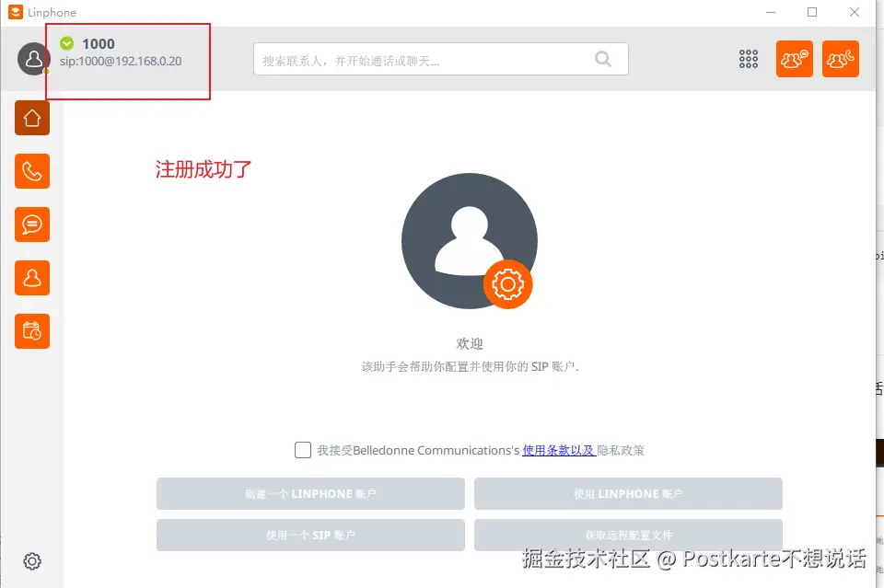The width and height of the screenshot is (884, 588).
Task: Open the 隐私政策 privacy policy link
Action: [621, 450]
